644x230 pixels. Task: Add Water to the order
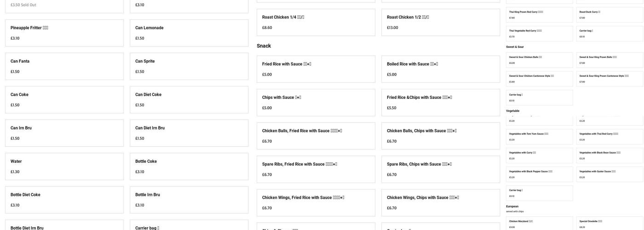[64, 166]
